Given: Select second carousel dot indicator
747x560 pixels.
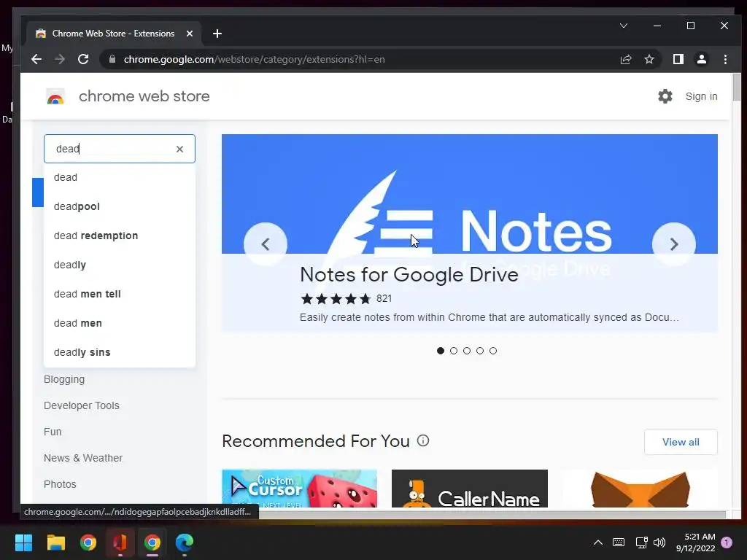Looking at the screenshot, I should click(454, 351).
